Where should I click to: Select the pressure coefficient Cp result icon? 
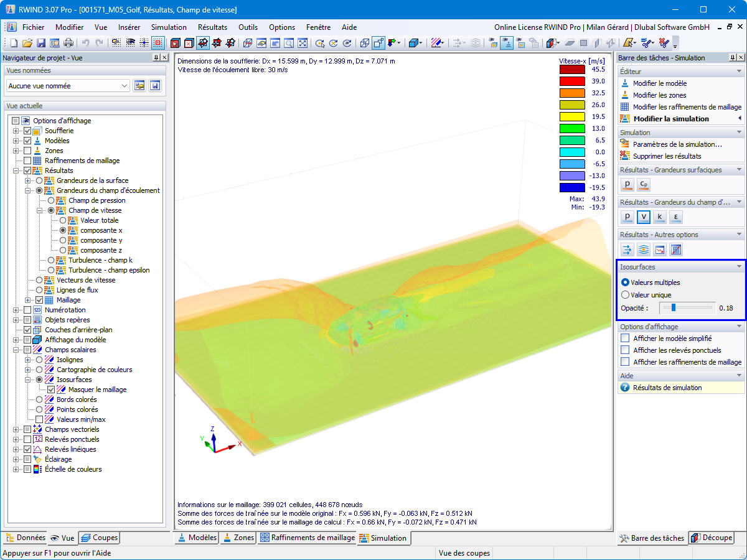644,185
